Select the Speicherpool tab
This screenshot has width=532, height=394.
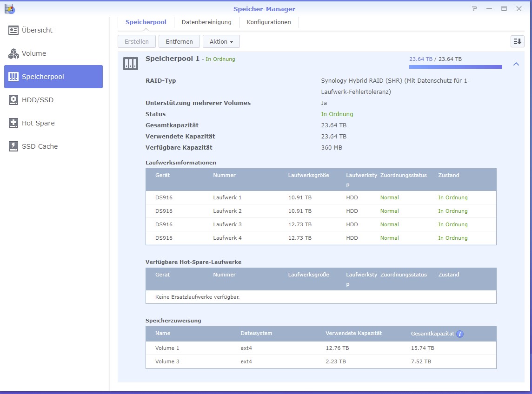tap(146, 22)
